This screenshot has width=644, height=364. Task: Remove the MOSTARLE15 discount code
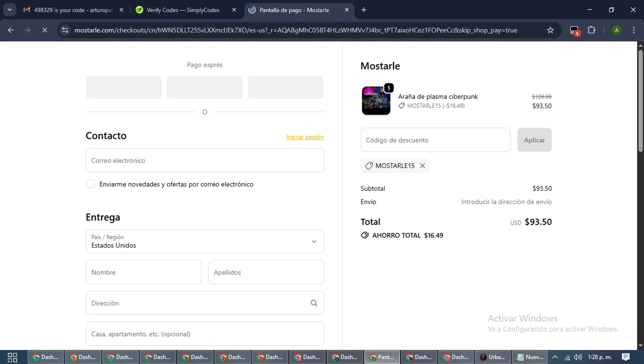pos(422,165)
